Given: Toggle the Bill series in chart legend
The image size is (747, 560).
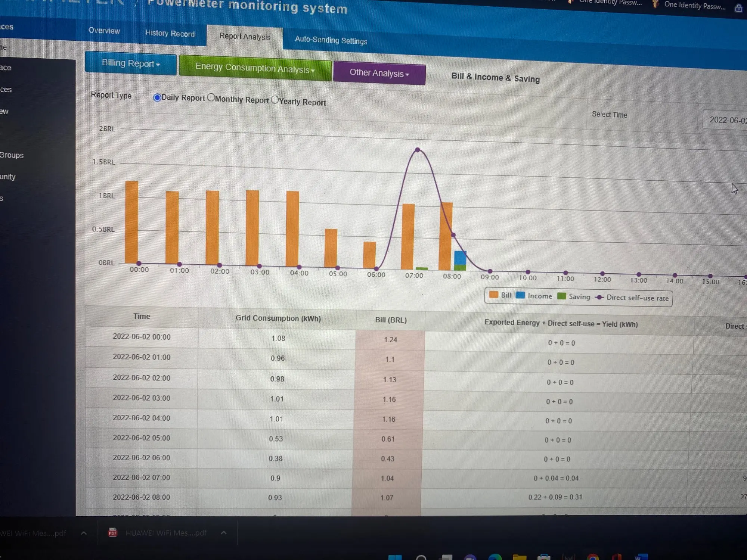Looking at the screenshot, I should [x=500, y=295].
